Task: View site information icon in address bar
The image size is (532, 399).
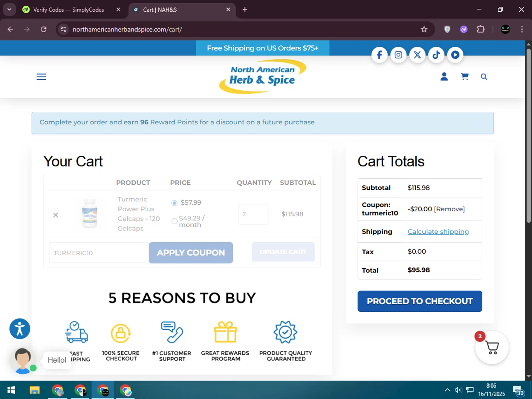Action: [63, 29]
